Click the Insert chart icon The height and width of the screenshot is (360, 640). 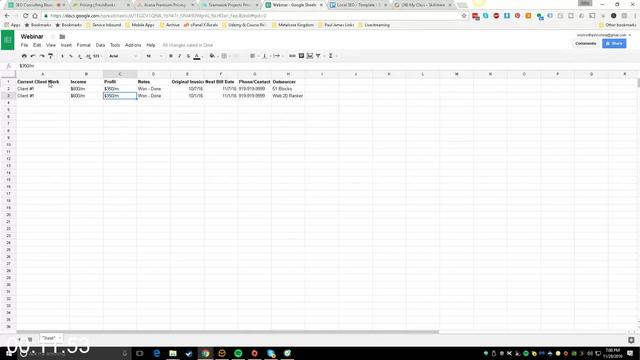point(310,56)
